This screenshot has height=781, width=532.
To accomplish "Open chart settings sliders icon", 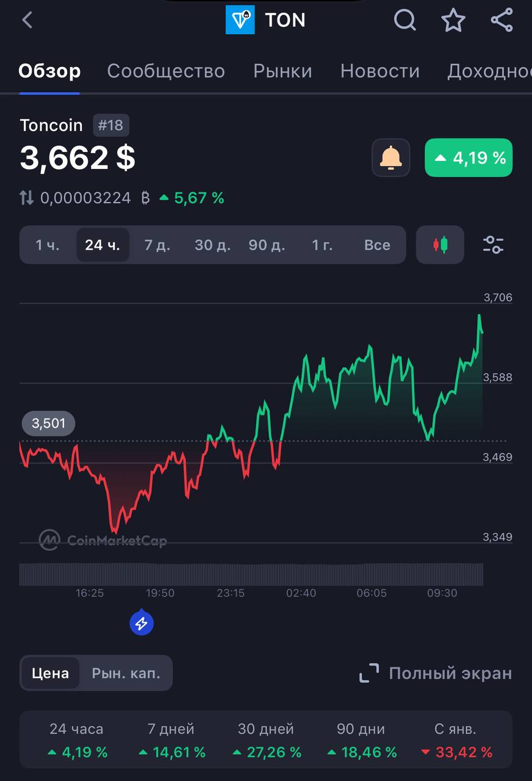I will [493, 245].
